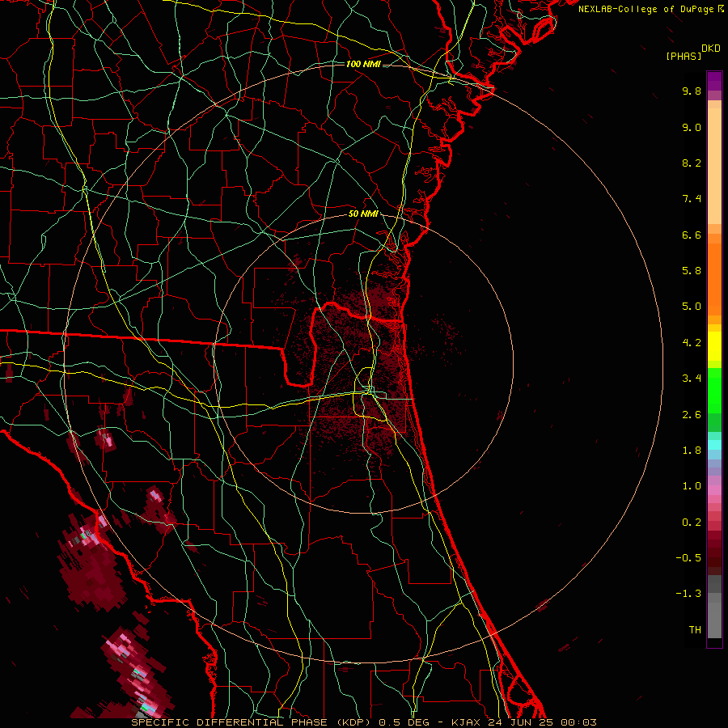Click the 5.8 legend value
This screenshot has width=728, height=728.
coord(692,271)
